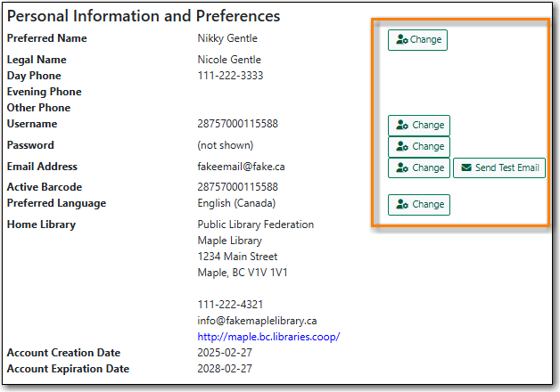
Task: Click the library email info@fakemaplelibrary.ca
Action: tap(257, 321)
